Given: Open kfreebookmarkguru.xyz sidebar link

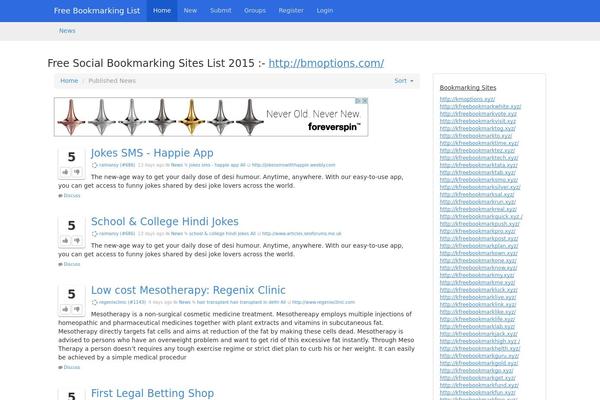Looking at the screenshot, I should click(x=479, y=356).
